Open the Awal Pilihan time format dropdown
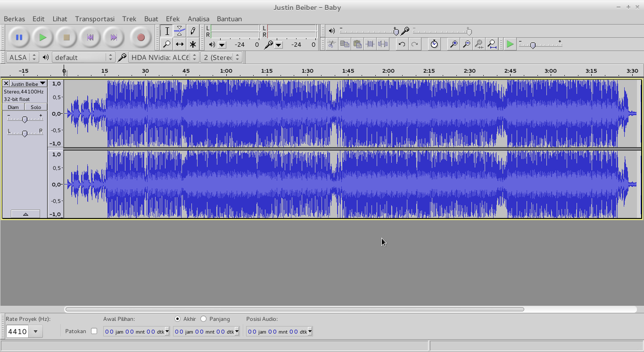The image size is (644, 352). point(167,331)
